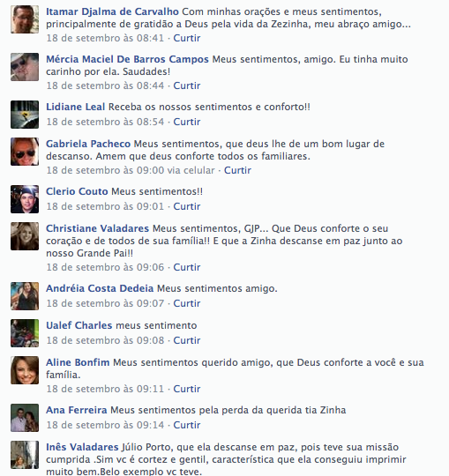Open Aline Bonfim's name link

click(x=78, y=362)
